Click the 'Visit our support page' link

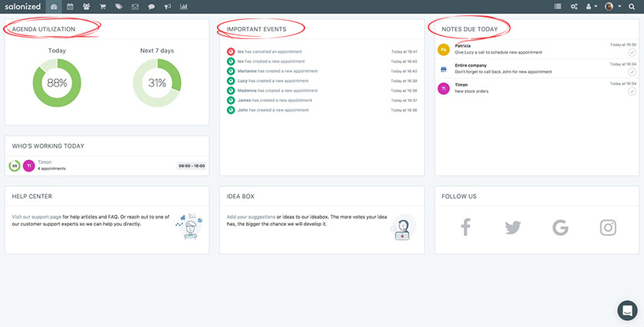(x=37, y=217)
